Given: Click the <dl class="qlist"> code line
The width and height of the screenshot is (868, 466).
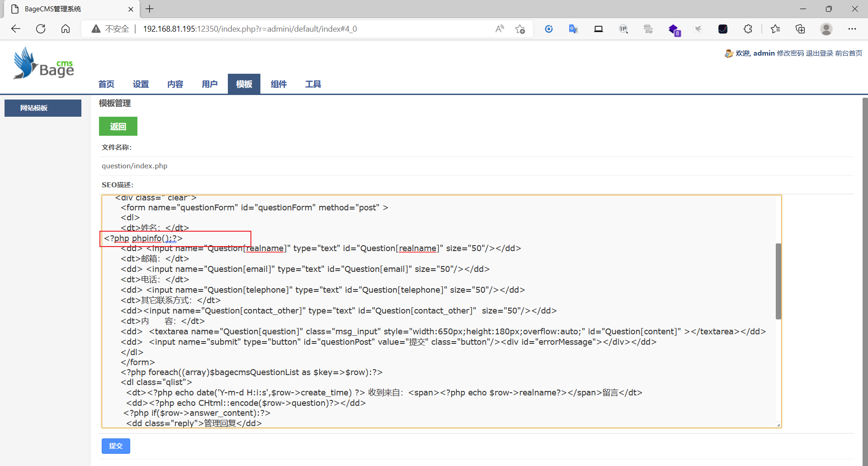Looking at the screenshot, I should [156, 382].
